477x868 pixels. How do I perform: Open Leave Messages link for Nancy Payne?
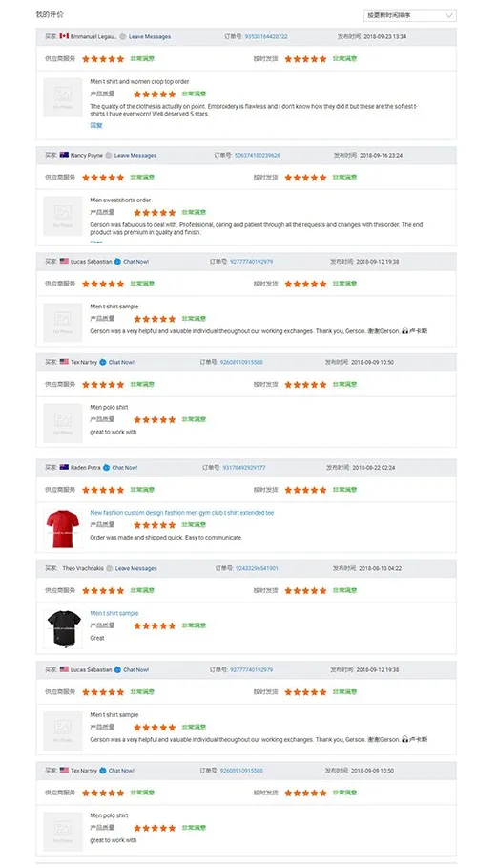click(135, 155)
